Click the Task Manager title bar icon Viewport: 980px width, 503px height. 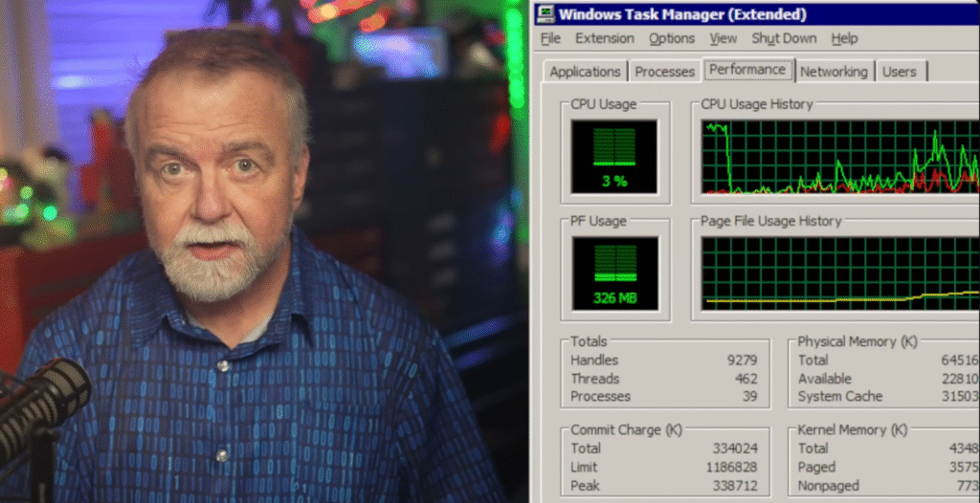click(x=546, y=14)
